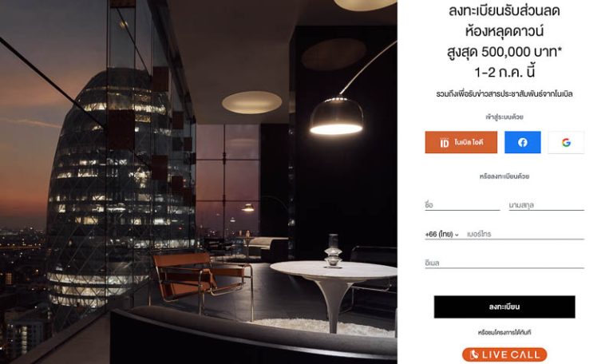Focus the ชื่อ first name field

point(462,205)
